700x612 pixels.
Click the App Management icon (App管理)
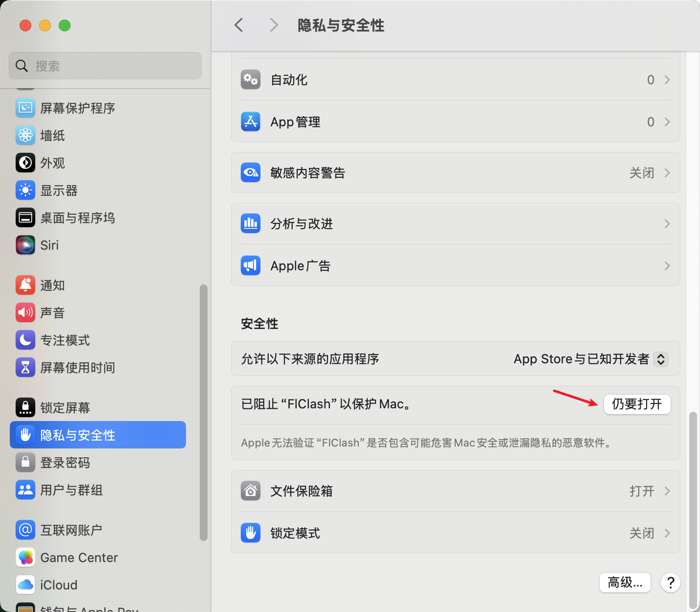[251, 122]
